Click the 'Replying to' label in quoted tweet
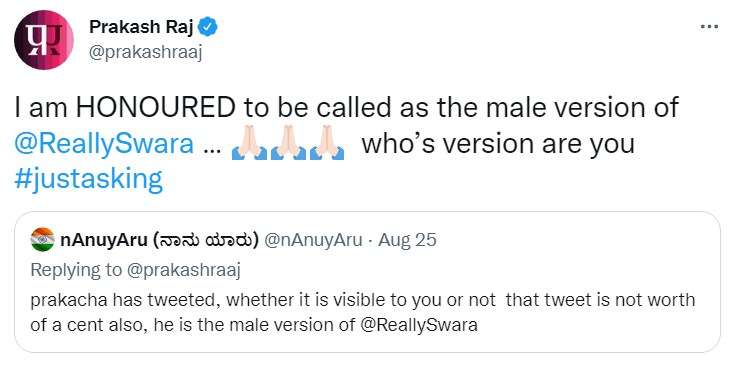 tap(77, 271)
